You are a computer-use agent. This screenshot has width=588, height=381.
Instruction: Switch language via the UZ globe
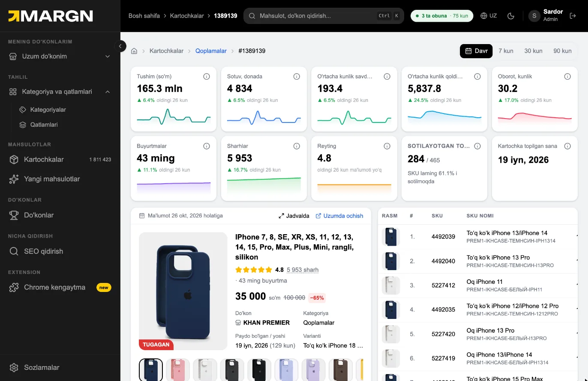pos(489,16)
